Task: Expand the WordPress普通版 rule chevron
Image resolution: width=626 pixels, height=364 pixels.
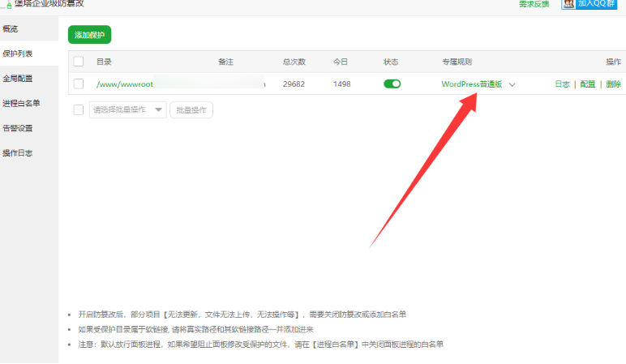Action: point(512,84)
